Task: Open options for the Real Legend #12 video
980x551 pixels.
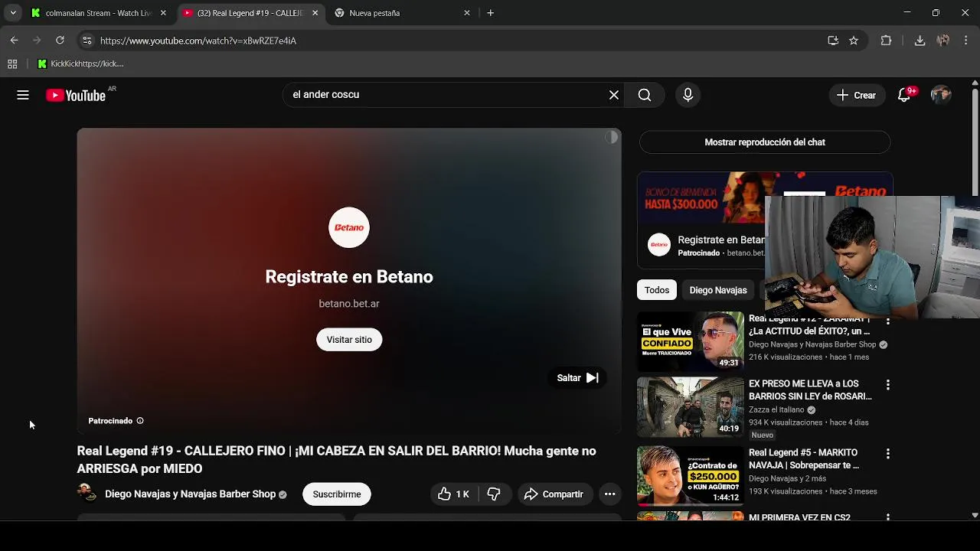Action: point(888,321)
